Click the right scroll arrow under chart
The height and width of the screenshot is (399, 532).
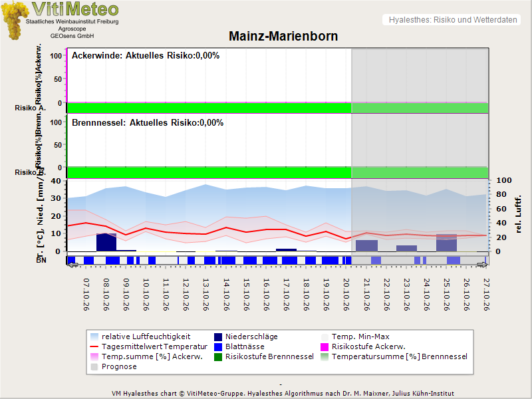(482, 265)
